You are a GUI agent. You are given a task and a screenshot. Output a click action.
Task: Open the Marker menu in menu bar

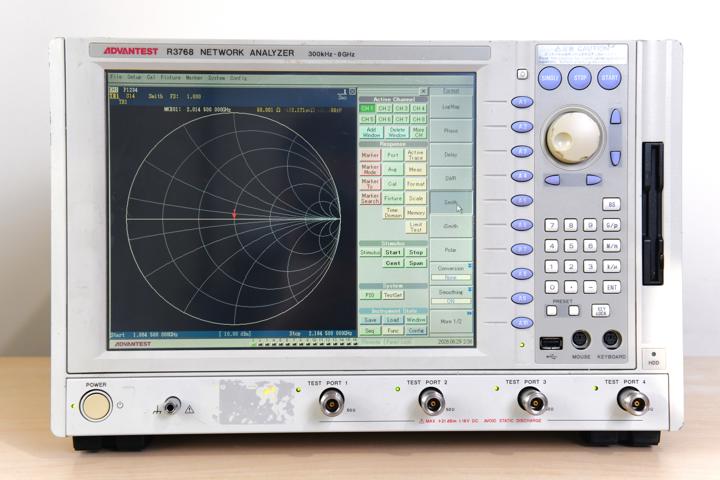coord(194,78)
